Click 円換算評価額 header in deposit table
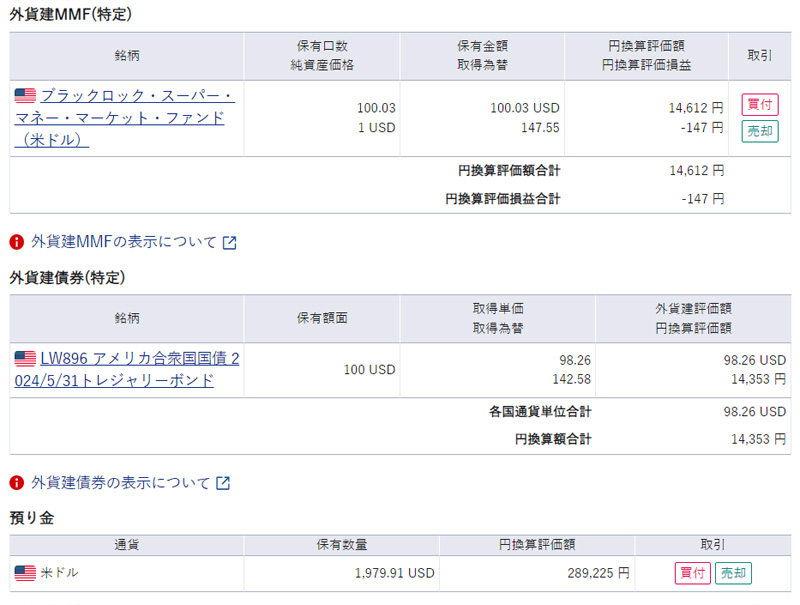This screenshot has width=800, height=605. [536, 545]
